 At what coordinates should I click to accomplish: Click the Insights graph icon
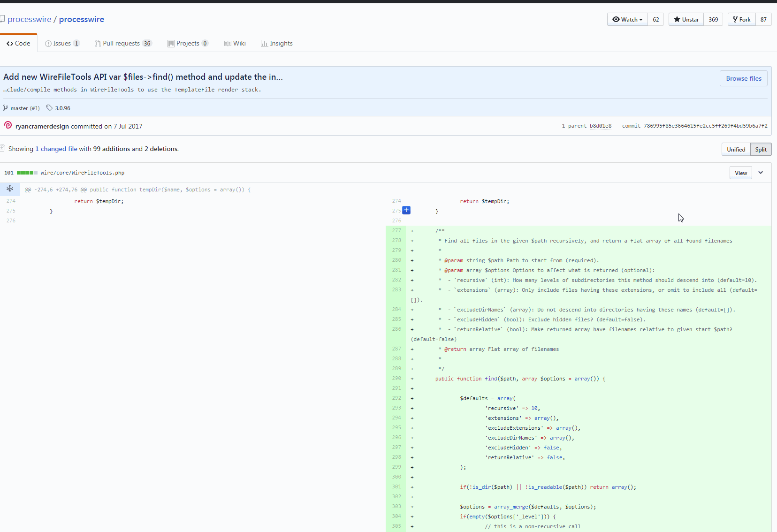click(265, 43)
